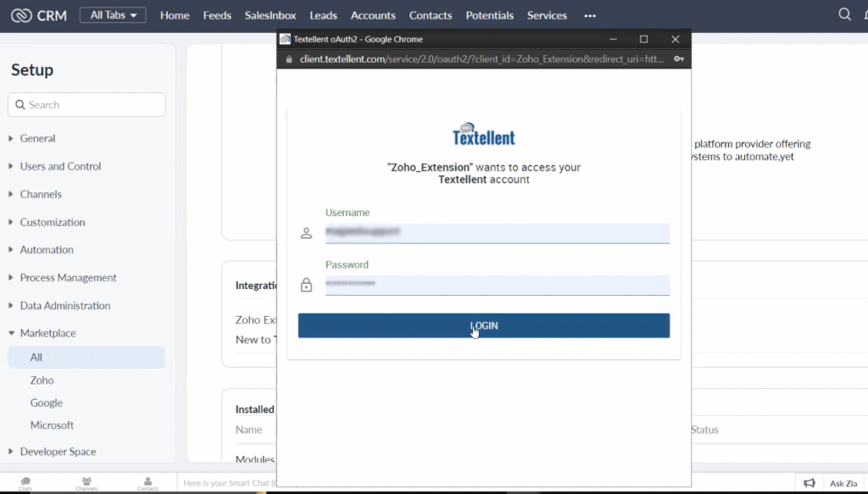This screenshot has width=868, height=494.
Task: Open the Feeds tab
Action: pos(217,15)
